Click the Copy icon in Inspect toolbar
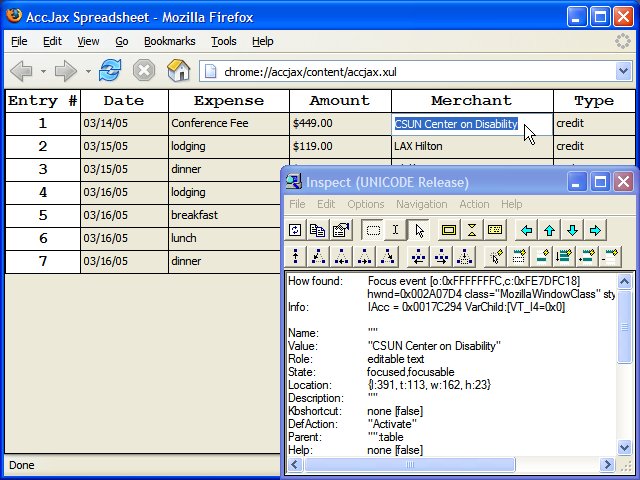640x480 pixels. pos(318,230)
